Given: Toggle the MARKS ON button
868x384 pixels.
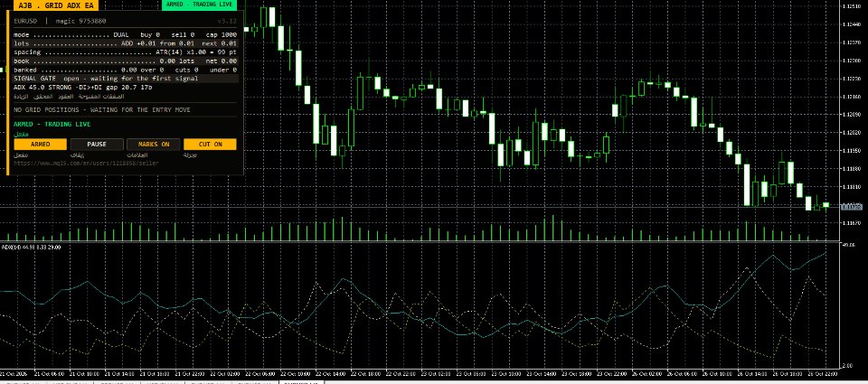Looking at the screenshot, I should point(154,145).
